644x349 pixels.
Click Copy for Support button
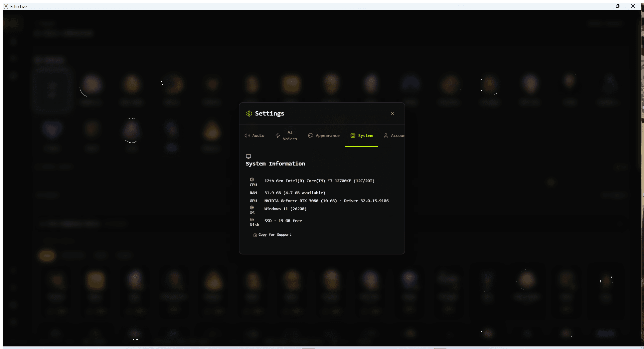point(272,235)
